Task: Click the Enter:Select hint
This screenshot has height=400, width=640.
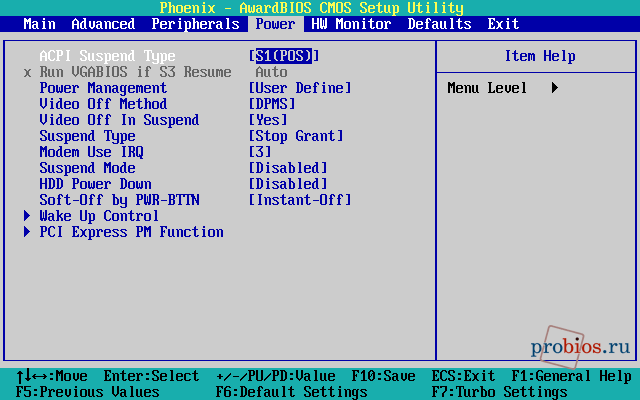Action: point(151,376)
